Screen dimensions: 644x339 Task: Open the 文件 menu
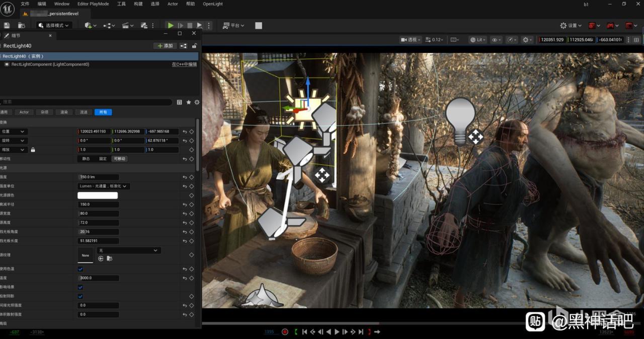click(x=25, y=4)
